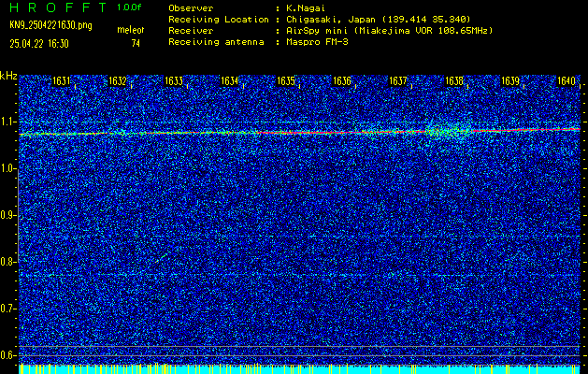588x374 pixels.
Task: Click the meteor count label
Action: click(x=131, y=30)
